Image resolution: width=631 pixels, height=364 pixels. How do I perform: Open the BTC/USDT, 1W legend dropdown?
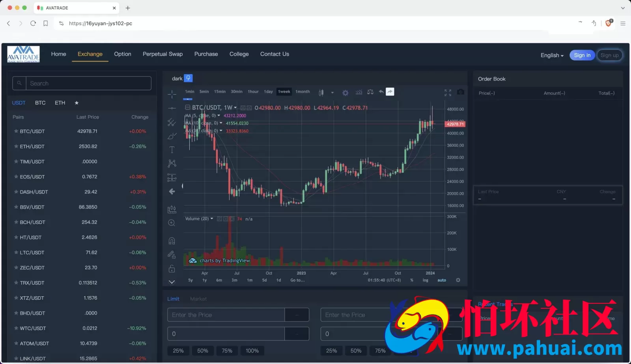(x=235, y=108)
